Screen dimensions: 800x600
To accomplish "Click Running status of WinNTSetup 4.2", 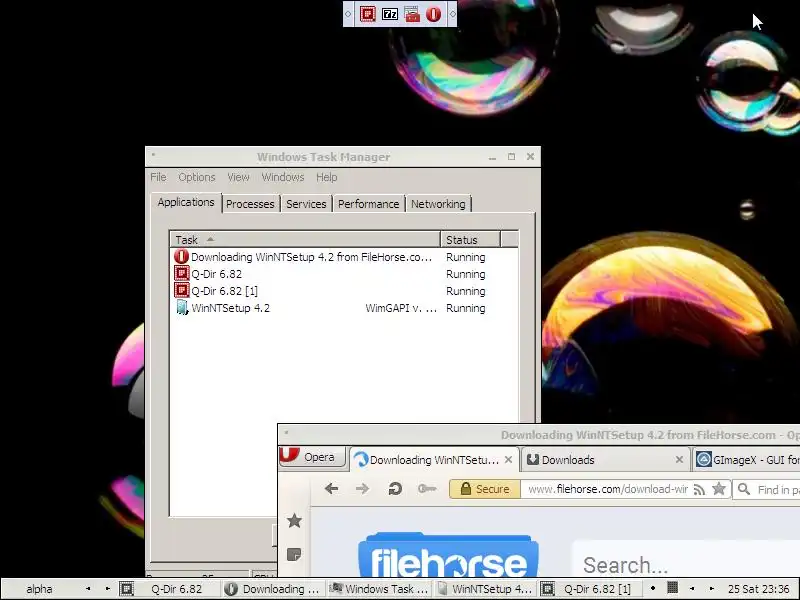I will [x=465, y=308].
